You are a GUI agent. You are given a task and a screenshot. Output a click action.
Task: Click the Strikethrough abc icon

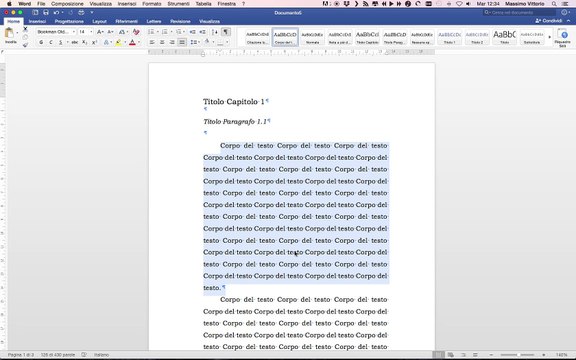[75, 43]
